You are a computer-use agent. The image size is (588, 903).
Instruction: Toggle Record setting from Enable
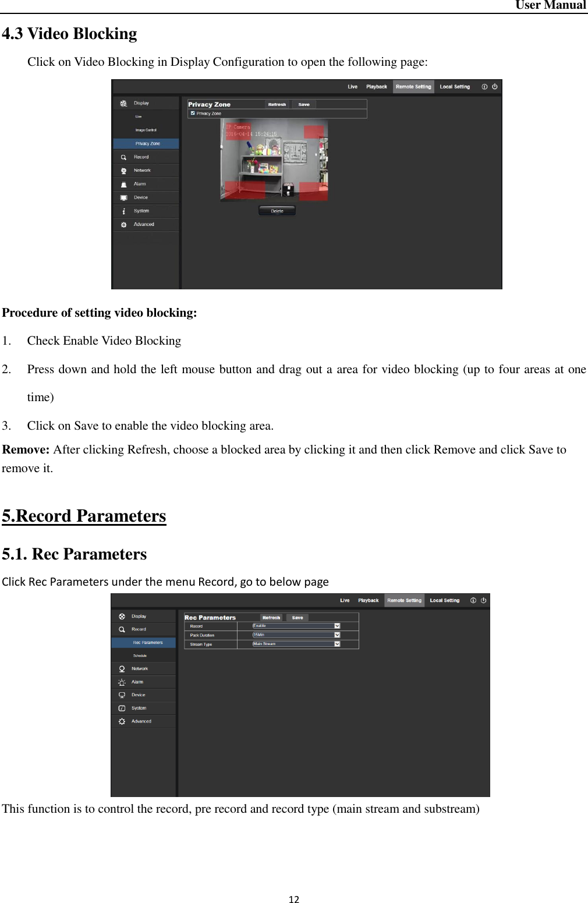[337, 625]
